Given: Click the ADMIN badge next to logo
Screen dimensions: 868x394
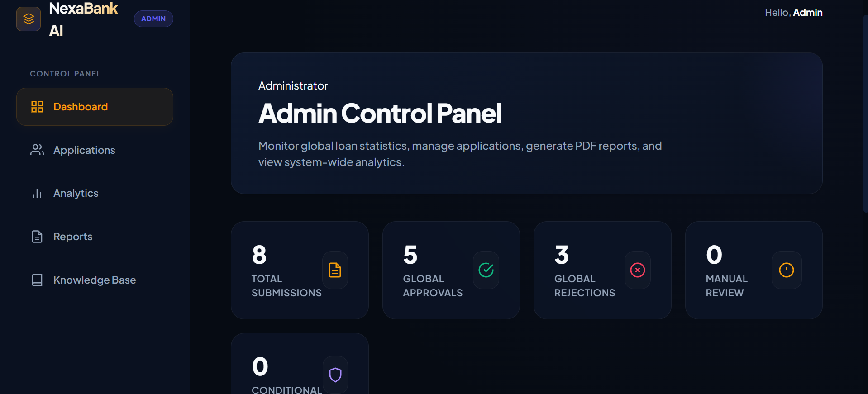Looking at the screenshot, I should pos(153,19).
